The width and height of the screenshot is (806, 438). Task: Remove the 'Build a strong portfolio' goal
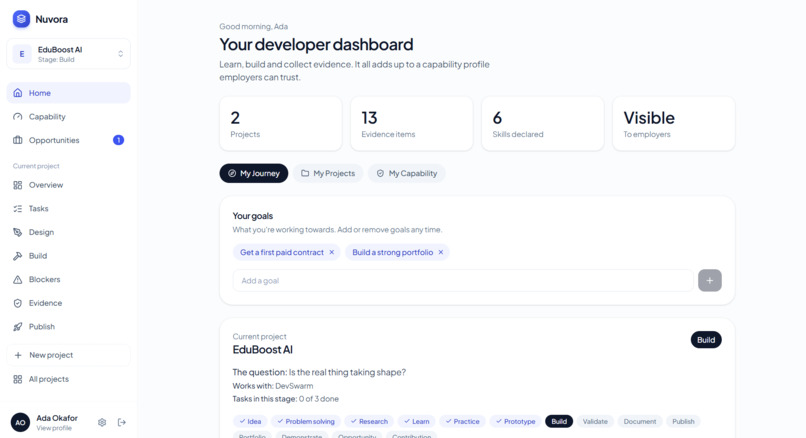point(441,252)
